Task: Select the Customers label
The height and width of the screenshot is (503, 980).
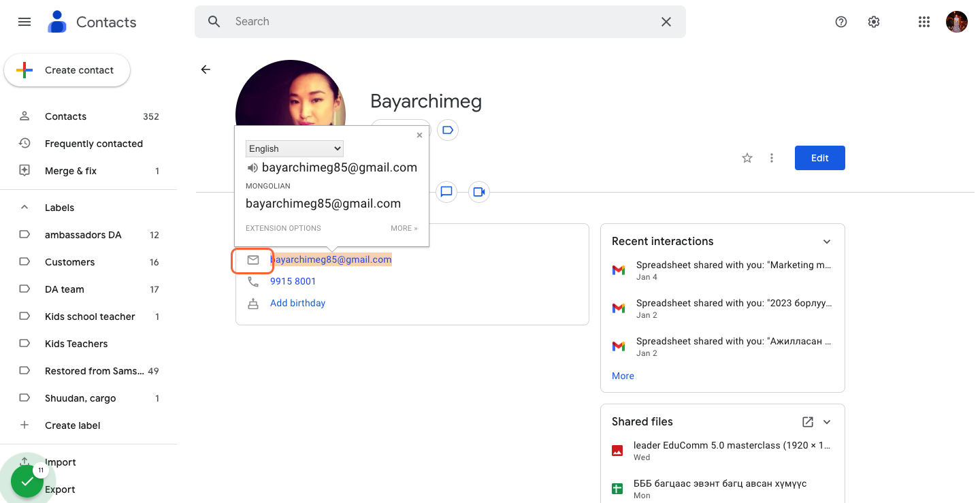Action: pos(88,262)
